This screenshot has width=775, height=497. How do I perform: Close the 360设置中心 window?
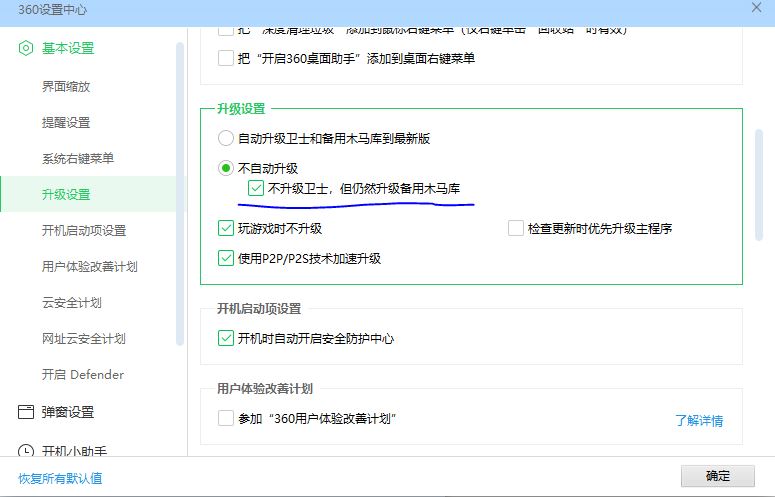coord(756,7)
